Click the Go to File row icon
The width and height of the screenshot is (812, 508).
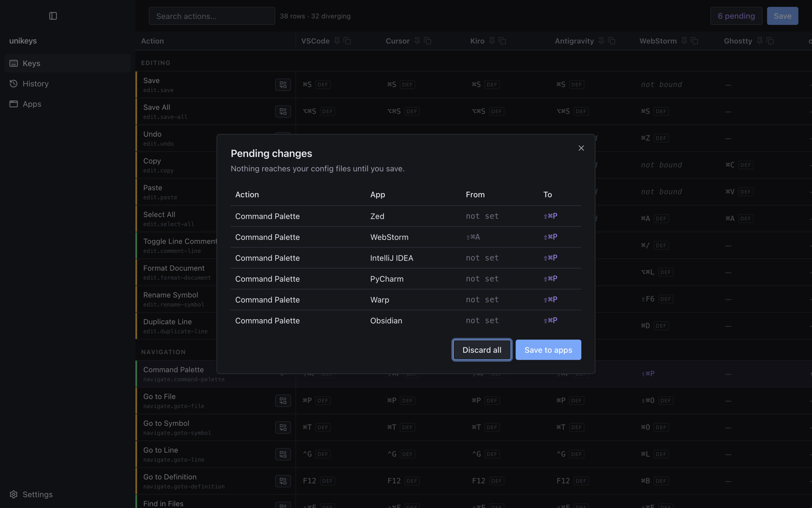click(x=283, y=401)
